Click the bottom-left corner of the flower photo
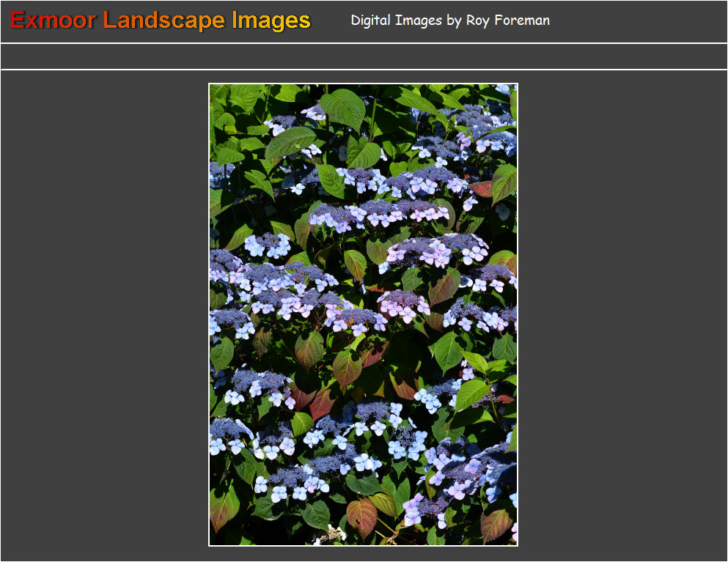 point(212,543)
